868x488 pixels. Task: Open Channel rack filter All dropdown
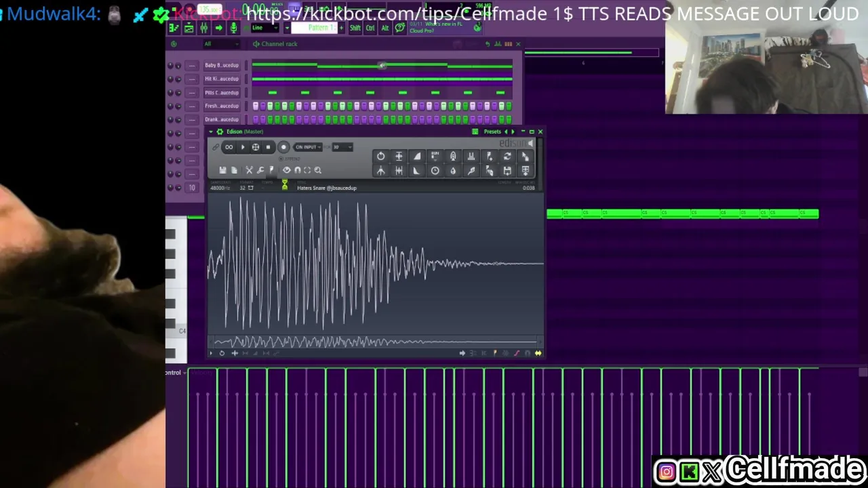pyautogui.click(x=220, y=44)
